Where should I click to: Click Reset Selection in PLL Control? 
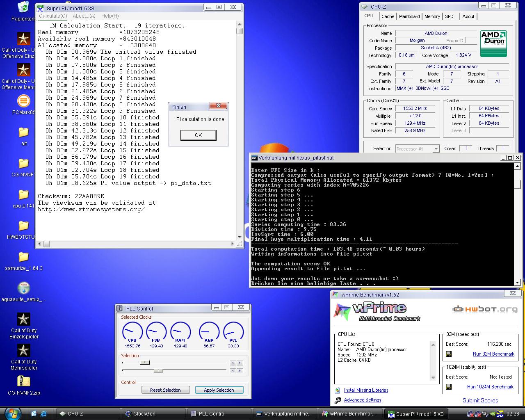click(165, 390)
